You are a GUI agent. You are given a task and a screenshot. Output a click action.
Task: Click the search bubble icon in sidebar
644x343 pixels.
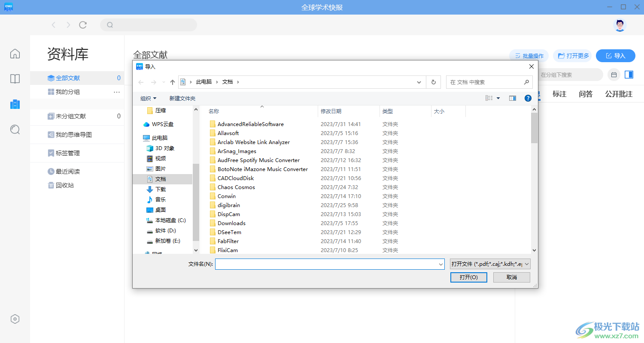(x=15, y=129)
